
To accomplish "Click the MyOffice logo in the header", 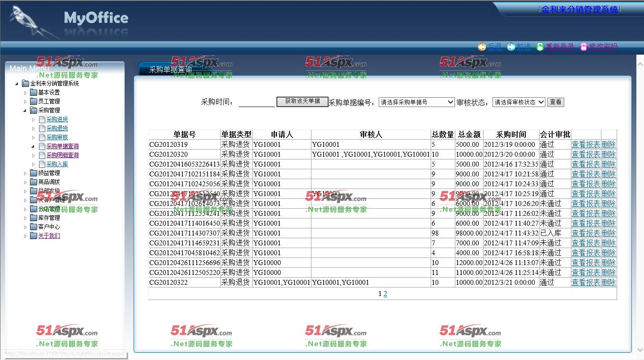I will coord(96,18).
